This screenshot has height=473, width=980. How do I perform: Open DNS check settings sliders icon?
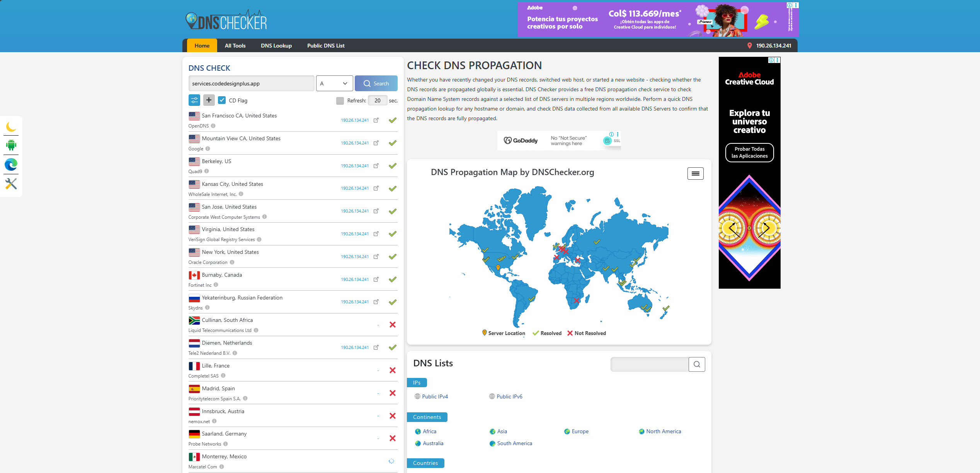[194, 100]
